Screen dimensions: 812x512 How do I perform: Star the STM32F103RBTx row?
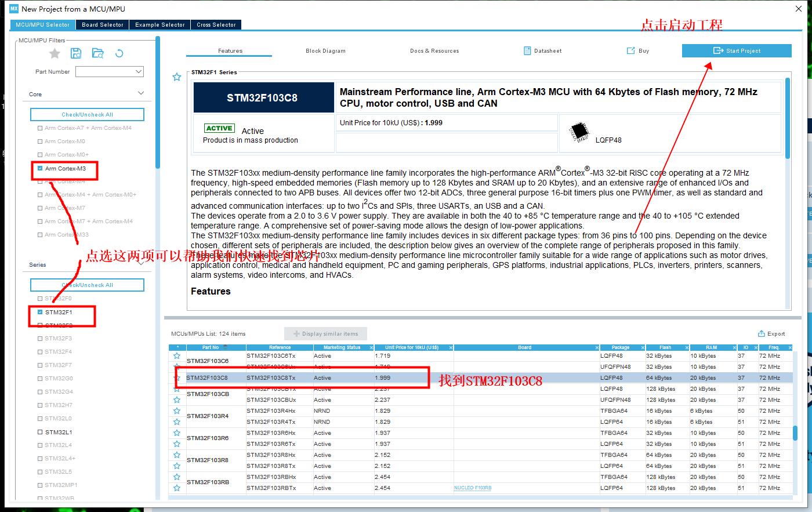tap(177, 488)
